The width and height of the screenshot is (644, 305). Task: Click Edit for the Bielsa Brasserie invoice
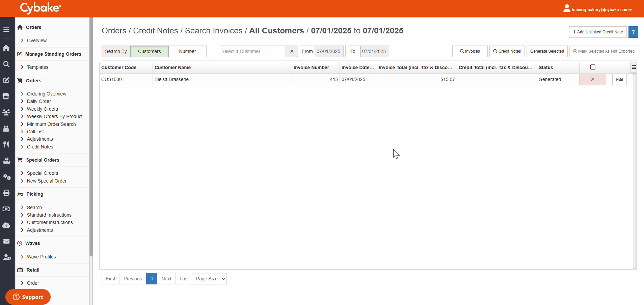click(x=619, y=80)
